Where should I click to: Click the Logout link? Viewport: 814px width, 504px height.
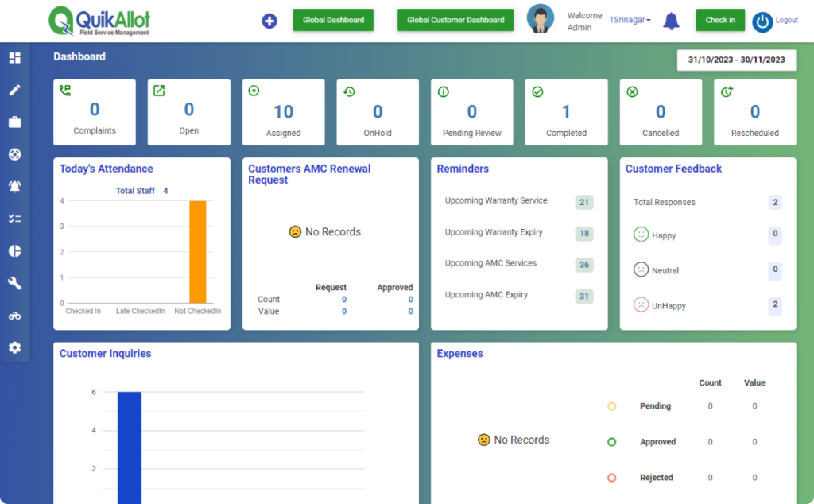(x=786, y=20)
